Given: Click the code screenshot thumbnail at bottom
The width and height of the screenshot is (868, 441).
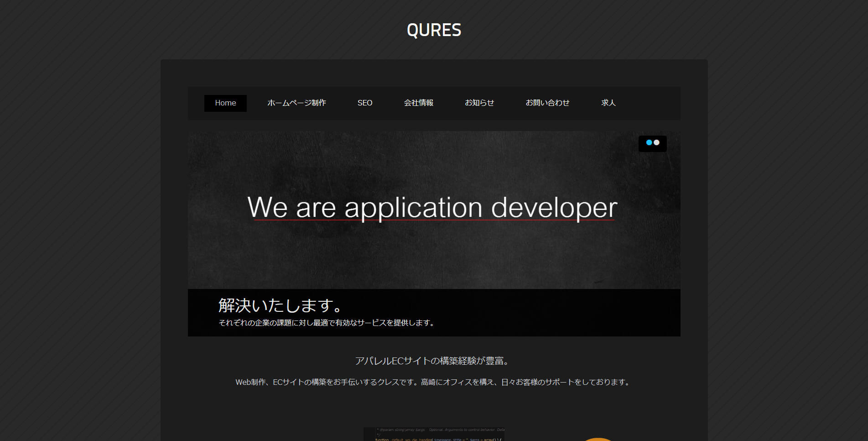Looking at the screenshot, I should pyautogui.click(x=434, y=434).
